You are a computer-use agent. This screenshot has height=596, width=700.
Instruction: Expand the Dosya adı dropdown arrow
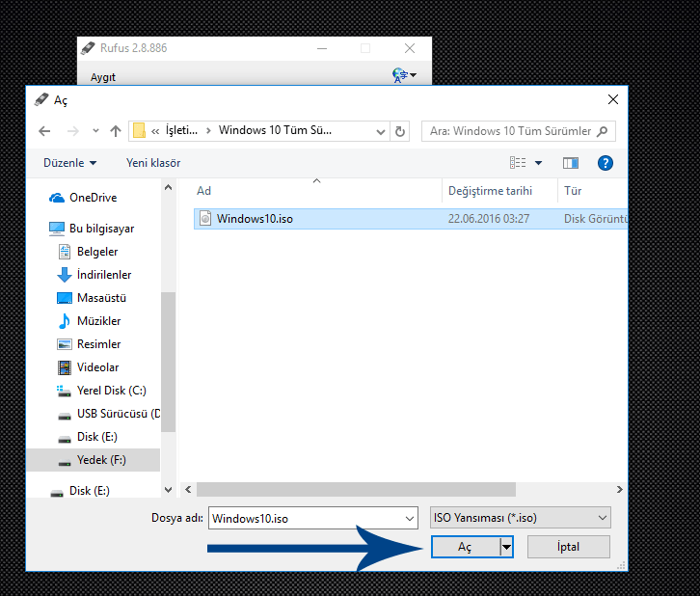pyautogui.click(x=410, y=518)
